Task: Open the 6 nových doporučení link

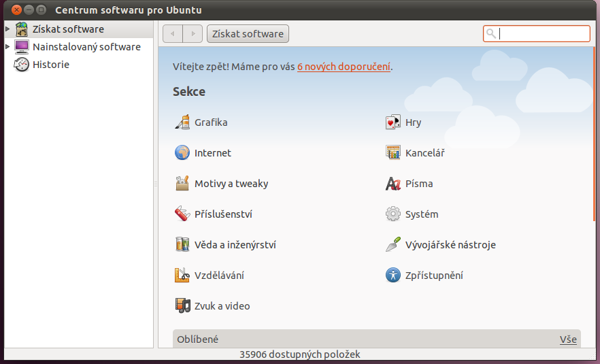Action: tap(344, 67)
